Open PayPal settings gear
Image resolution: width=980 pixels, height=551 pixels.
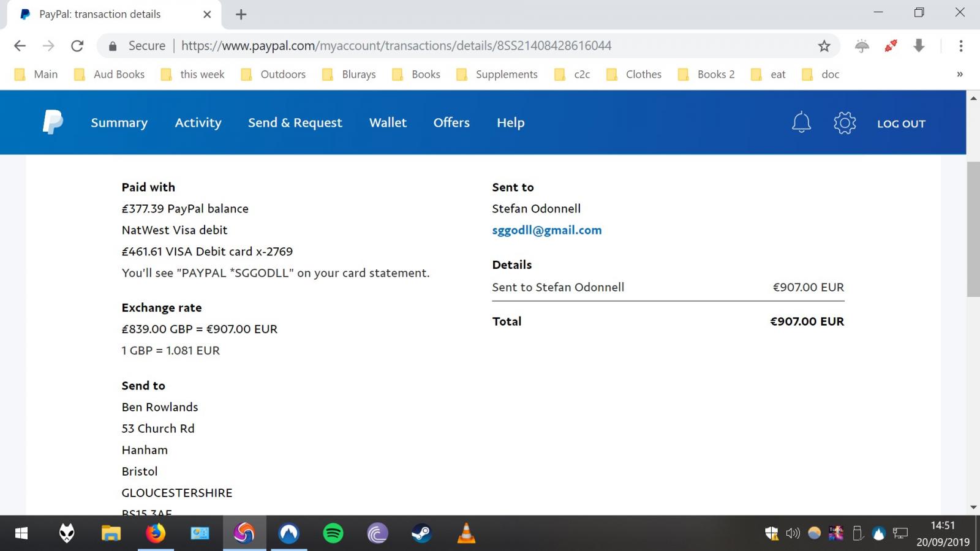[x=845, y=122]
